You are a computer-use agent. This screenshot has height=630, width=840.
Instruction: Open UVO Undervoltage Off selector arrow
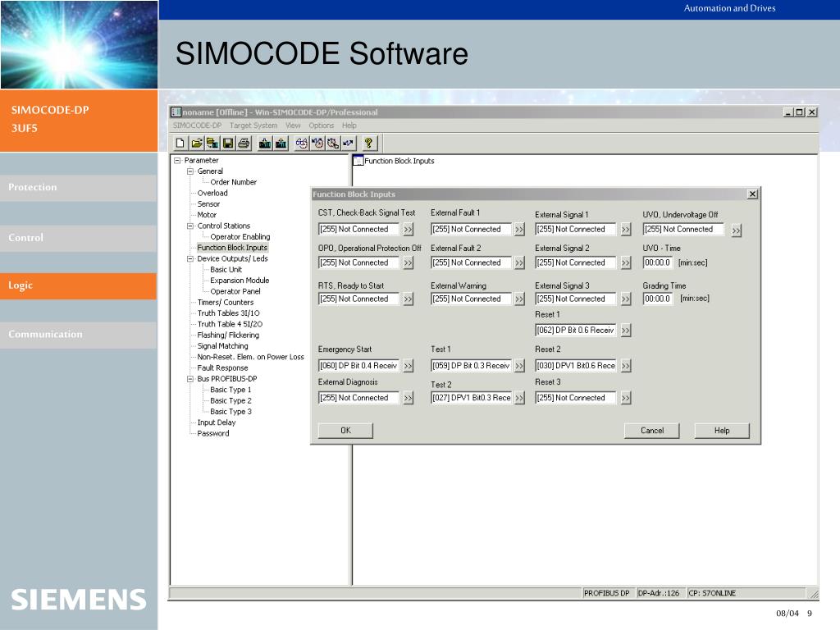[x=737, y=231]
